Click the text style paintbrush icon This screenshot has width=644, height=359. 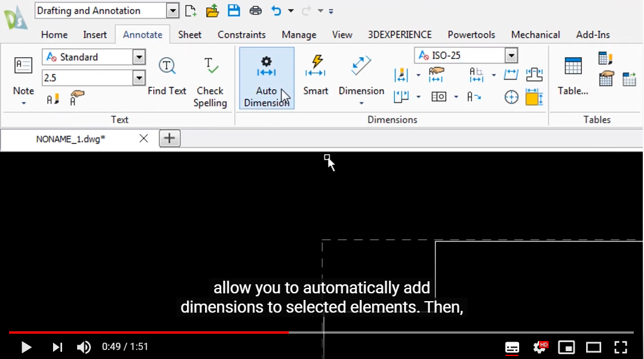click(x=52, y=99)
